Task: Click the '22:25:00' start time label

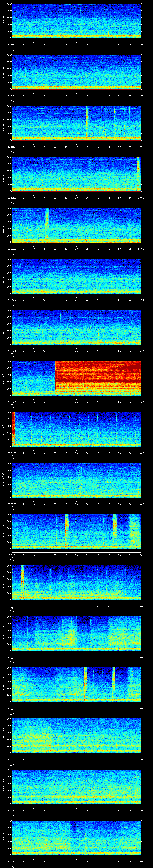Action: 12,504
